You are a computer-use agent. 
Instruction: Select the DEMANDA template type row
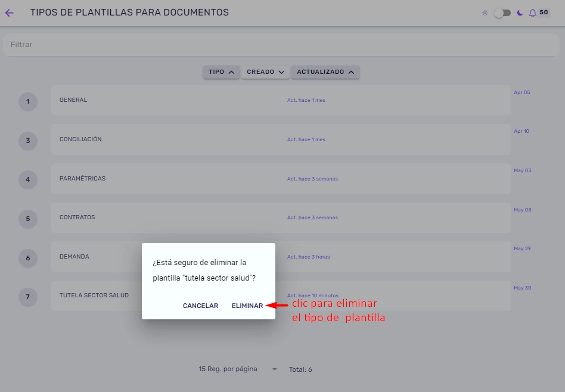coord(281,257)
